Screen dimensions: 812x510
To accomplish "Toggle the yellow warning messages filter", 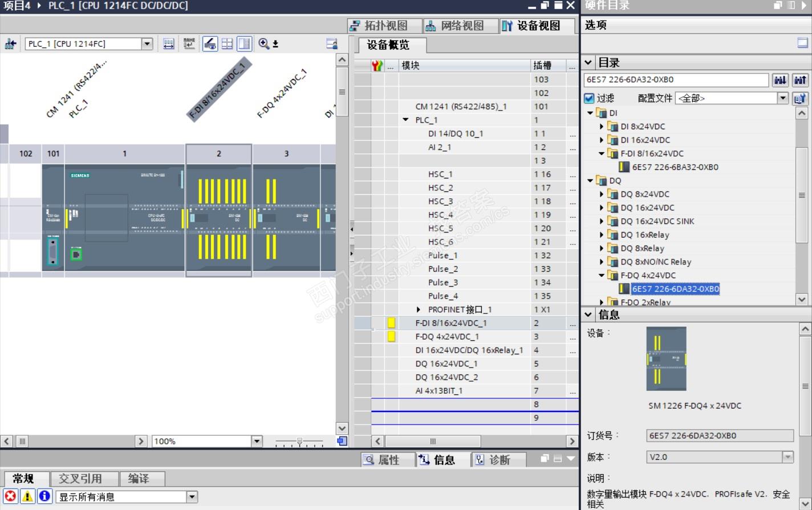I will [27, 496].
